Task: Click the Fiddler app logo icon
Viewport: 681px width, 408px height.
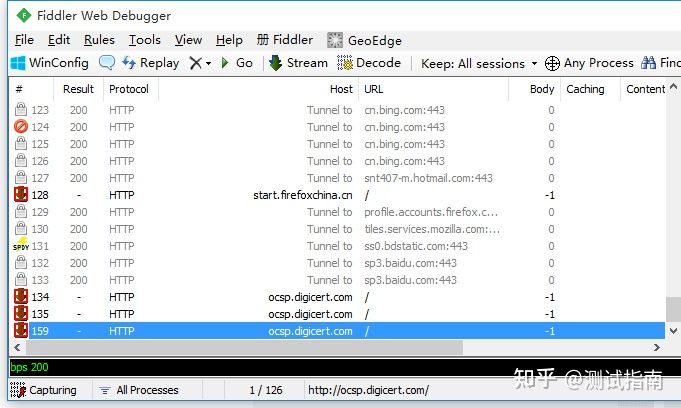Action: (23, 16)
